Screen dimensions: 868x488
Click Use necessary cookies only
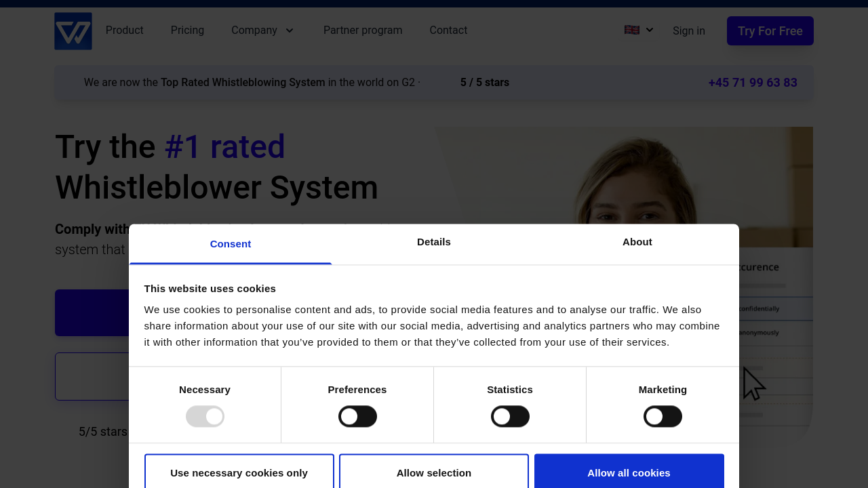(x=239, y=472)
